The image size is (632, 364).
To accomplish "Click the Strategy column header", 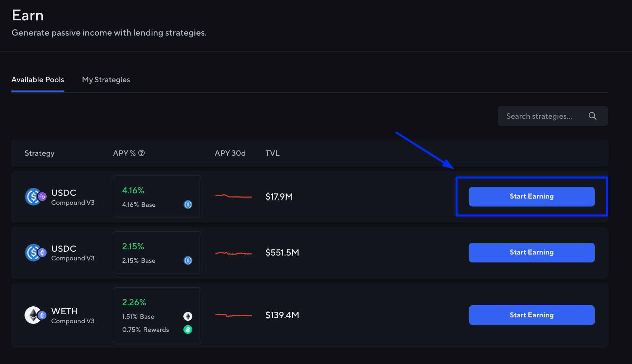I will pyautogui.click(x=39, y=153).
